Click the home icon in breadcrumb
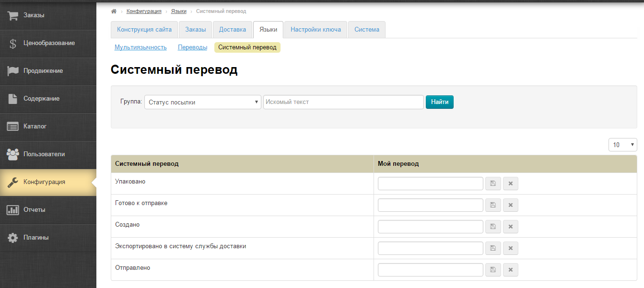644x288 pixels. (114, 11)
